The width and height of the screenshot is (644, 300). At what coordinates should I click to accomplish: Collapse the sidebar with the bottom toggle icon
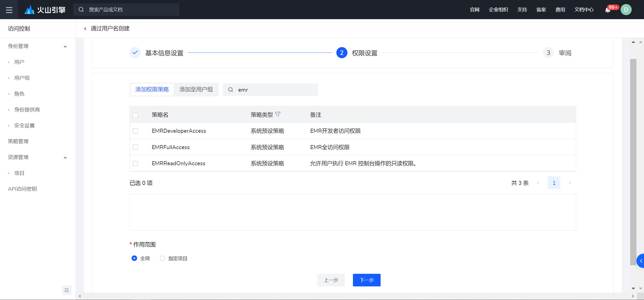pos(67,290)
